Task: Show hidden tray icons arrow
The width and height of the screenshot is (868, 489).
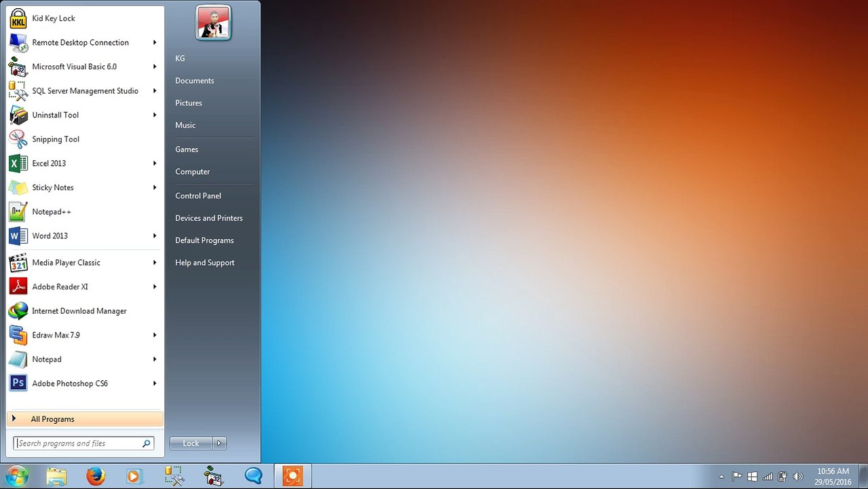Action: (x=721, y=477)
